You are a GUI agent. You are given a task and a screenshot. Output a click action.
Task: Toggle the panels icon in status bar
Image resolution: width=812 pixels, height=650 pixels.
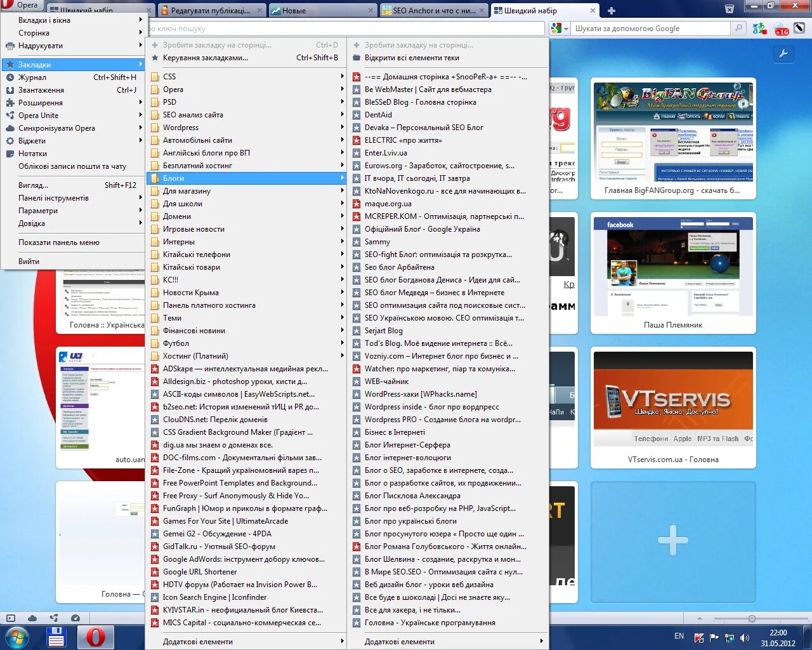(10, 618)
